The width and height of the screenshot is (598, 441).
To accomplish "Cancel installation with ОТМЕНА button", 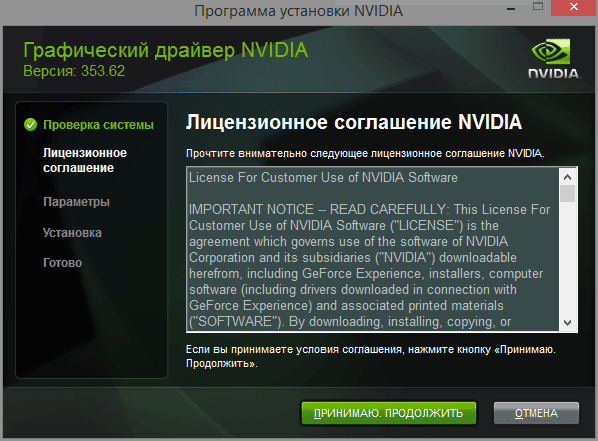I will point(536,413).
